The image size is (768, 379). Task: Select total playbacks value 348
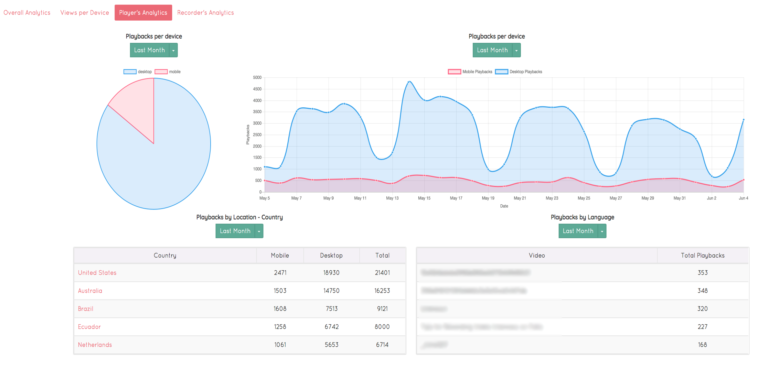pyautogui.click(x=703, y=291)
